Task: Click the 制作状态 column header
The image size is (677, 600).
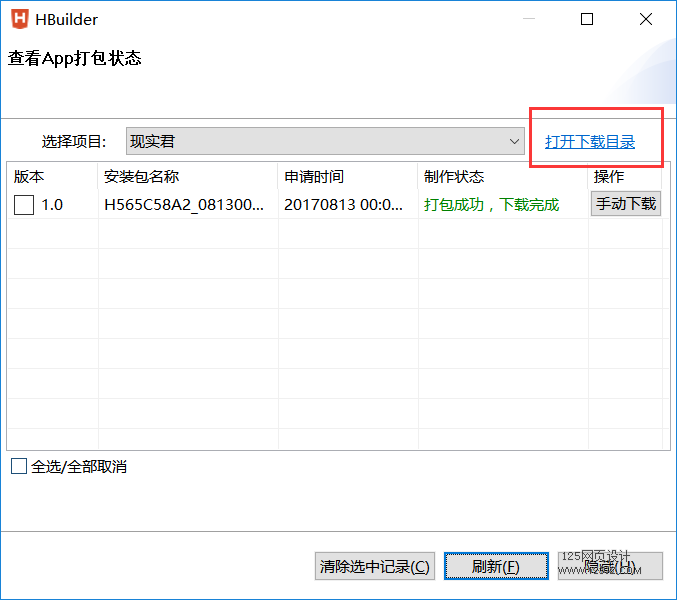Action: (x=454, y=177)
